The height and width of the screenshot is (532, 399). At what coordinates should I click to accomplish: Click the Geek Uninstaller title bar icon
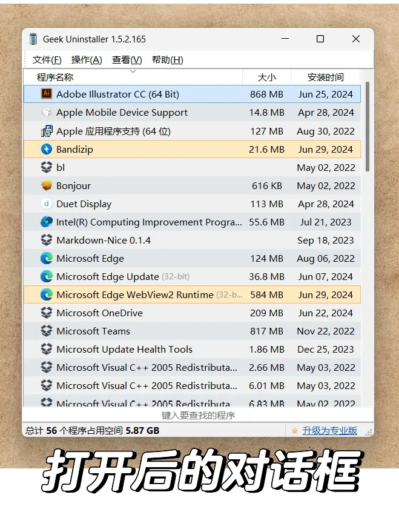(33, 39)
